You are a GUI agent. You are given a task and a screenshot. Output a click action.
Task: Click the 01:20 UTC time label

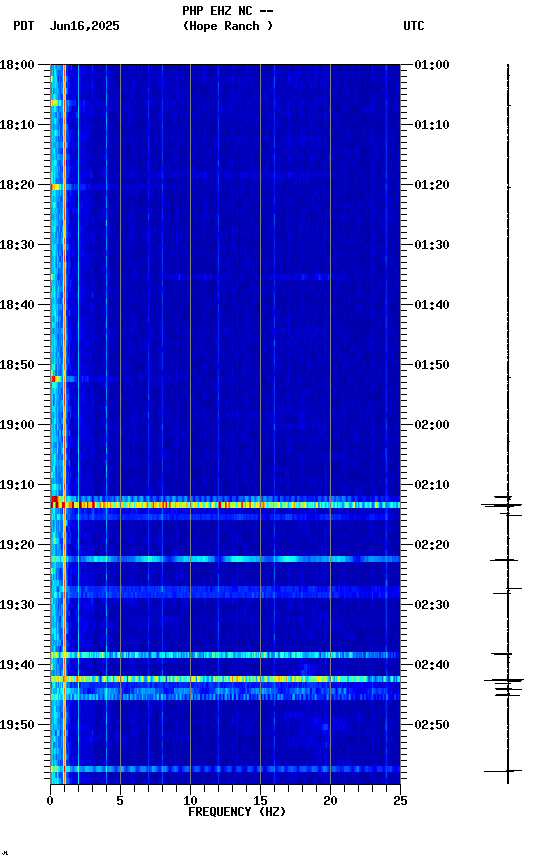tap(432, 185)
